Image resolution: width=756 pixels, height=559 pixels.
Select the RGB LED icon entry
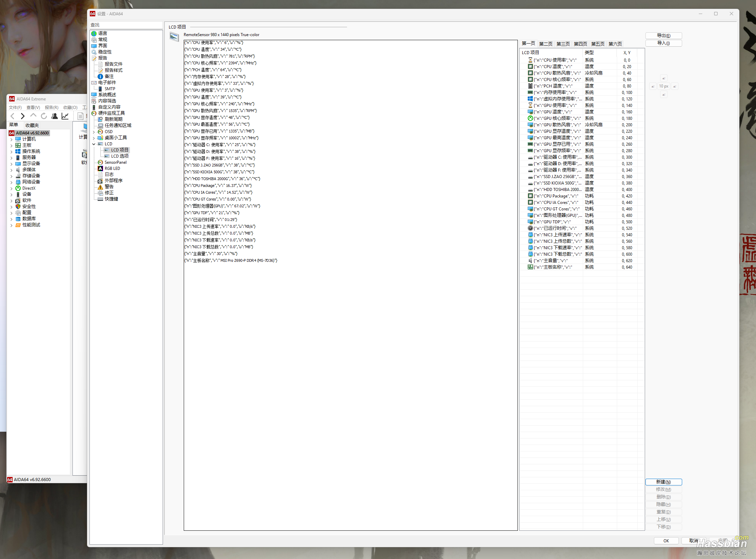pyautogui.click(x=100, y=169)
